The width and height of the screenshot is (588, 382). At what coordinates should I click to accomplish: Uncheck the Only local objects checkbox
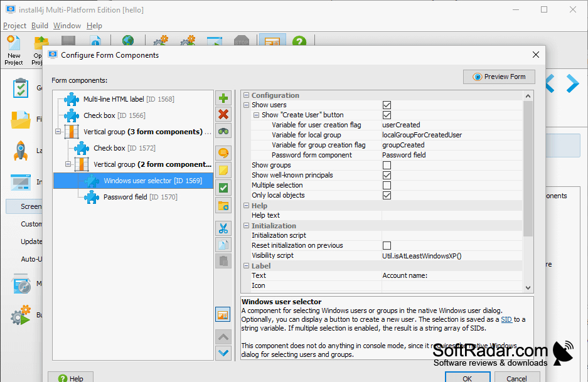tap(387, 195)
